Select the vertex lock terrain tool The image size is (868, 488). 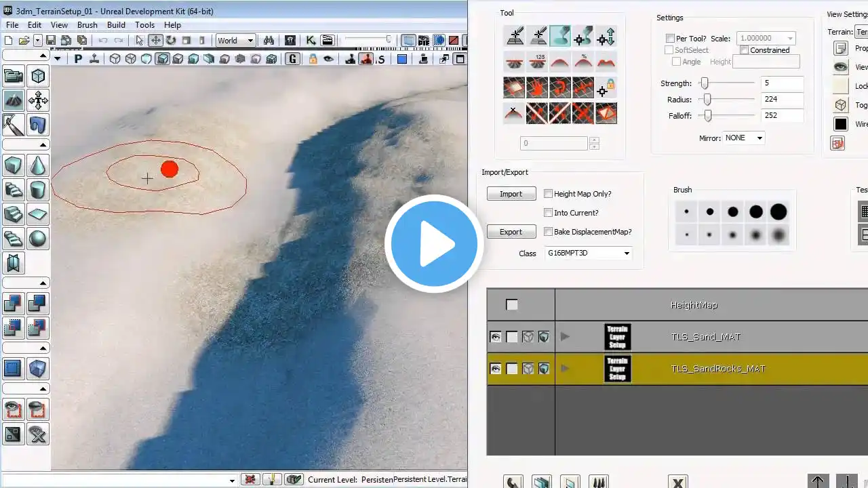(606, 87)
